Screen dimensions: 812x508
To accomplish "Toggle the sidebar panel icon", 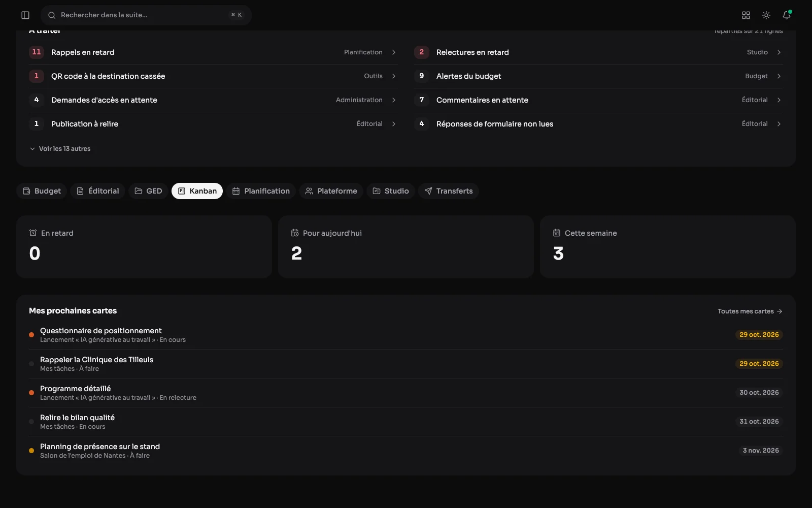I will 25,15.
